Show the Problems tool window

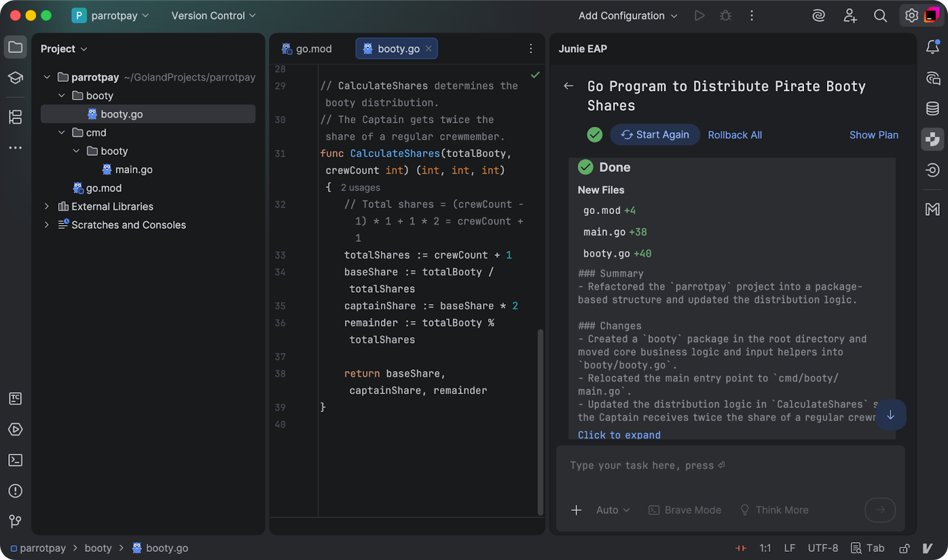click(x=15, y=491)
